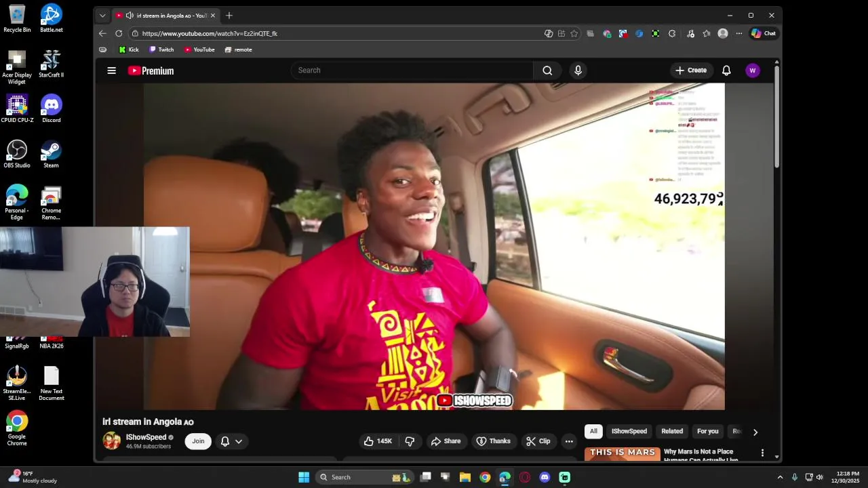Open options for Why Mars video

coord(762,453)
